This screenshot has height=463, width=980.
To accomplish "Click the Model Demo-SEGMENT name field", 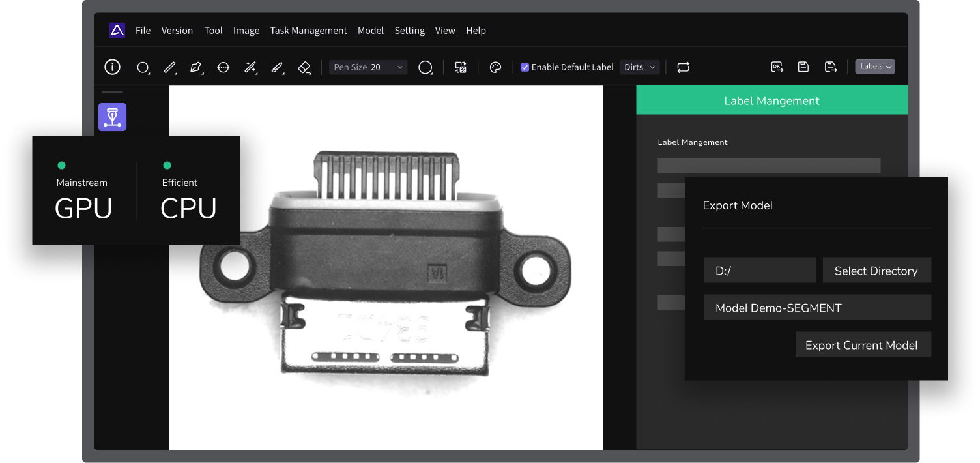I will pos(816,308).
